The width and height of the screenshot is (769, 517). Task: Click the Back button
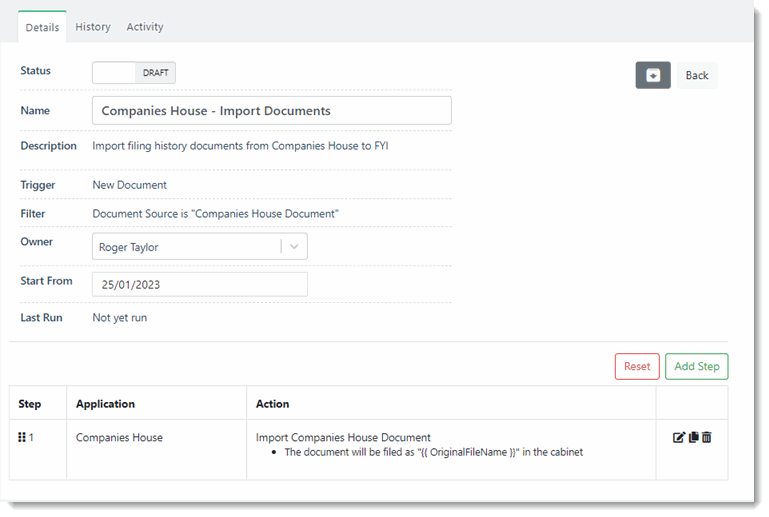coord(697,76)
